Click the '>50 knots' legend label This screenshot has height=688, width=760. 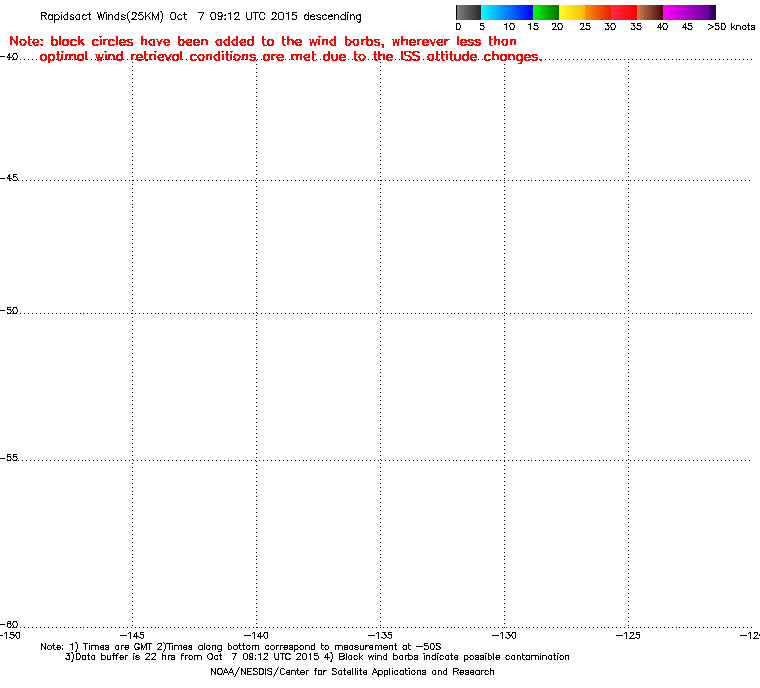pos(731,27)
